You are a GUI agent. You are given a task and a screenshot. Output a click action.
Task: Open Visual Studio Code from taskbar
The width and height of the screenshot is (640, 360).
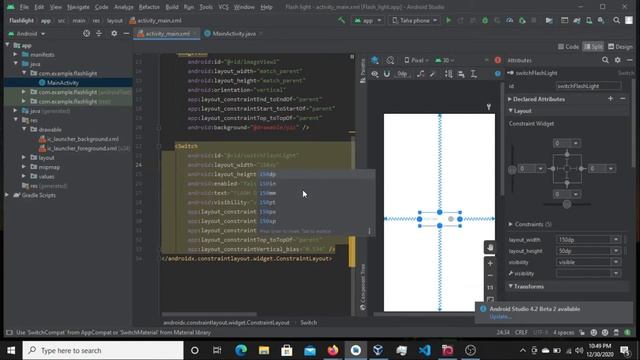[424, 350]
